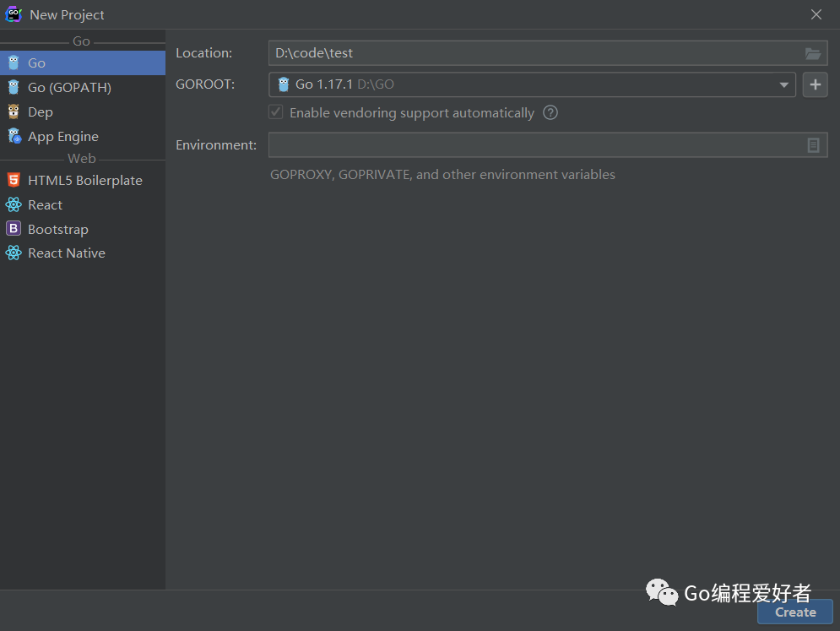
Task: Open vendoring support help icon
Action: click(550, 112)
